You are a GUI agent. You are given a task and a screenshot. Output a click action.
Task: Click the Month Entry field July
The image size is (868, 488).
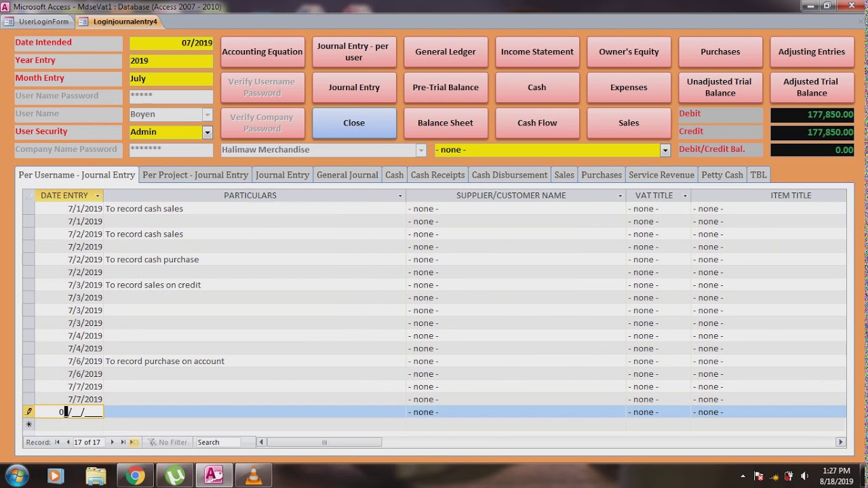(x=171, y=79)
